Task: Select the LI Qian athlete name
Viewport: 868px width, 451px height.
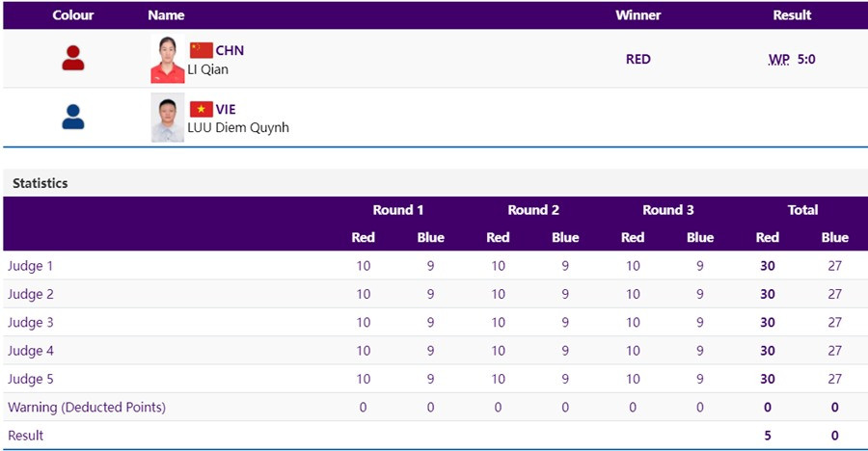Action: click(208, 69)
